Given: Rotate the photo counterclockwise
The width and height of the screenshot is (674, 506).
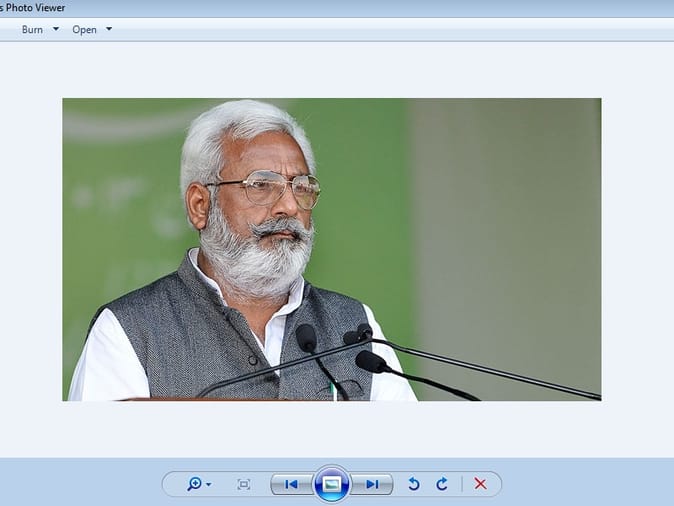Looking at the screenshot, I should 413,484.
